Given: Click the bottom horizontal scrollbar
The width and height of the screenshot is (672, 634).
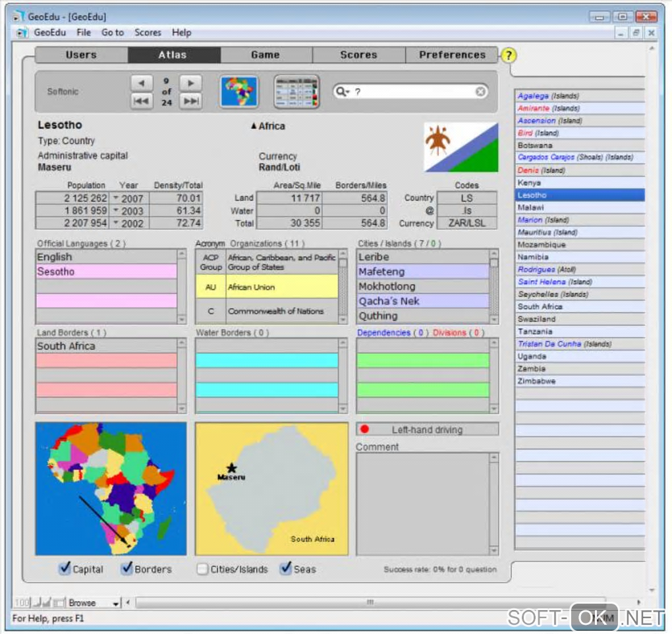Looking at the screenshot, I should [x=370, y=602].
